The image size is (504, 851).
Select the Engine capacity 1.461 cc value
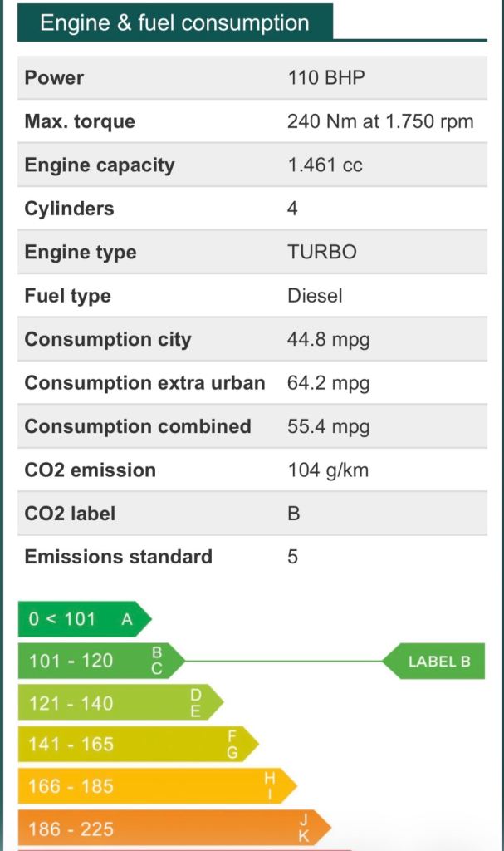[325, 165]
